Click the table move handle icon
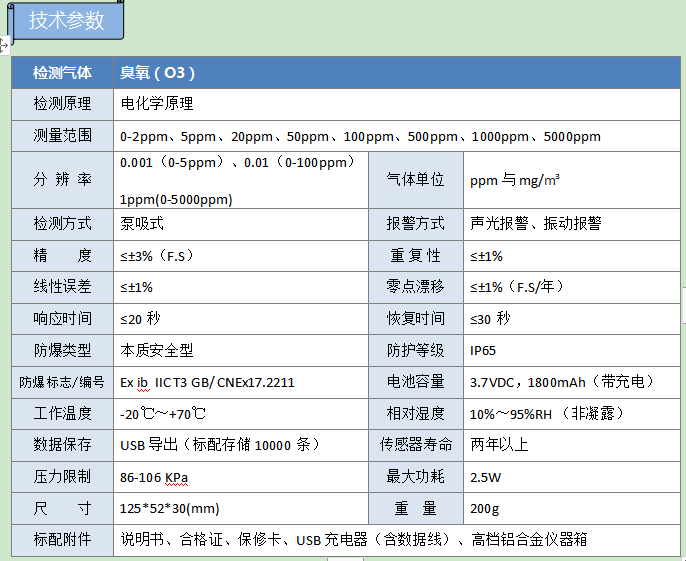 [4, 44]
